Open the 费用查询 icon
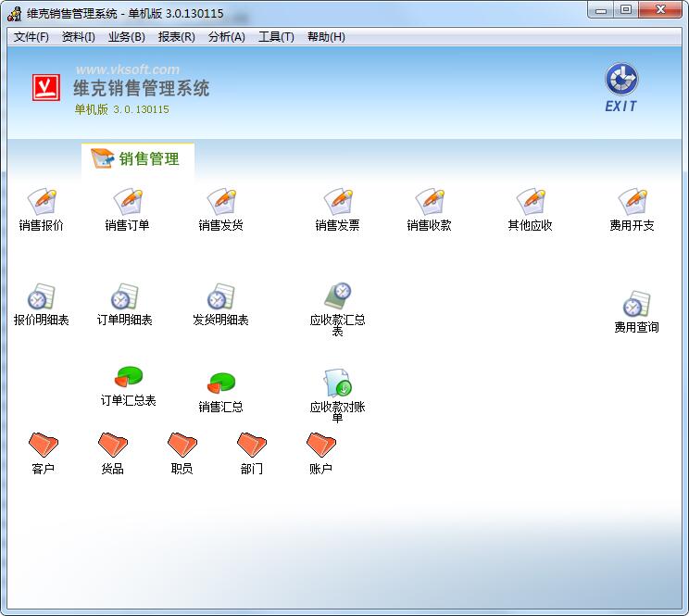Image resolution: width=689 pixels, height=616 pixels. pos(637,304)
